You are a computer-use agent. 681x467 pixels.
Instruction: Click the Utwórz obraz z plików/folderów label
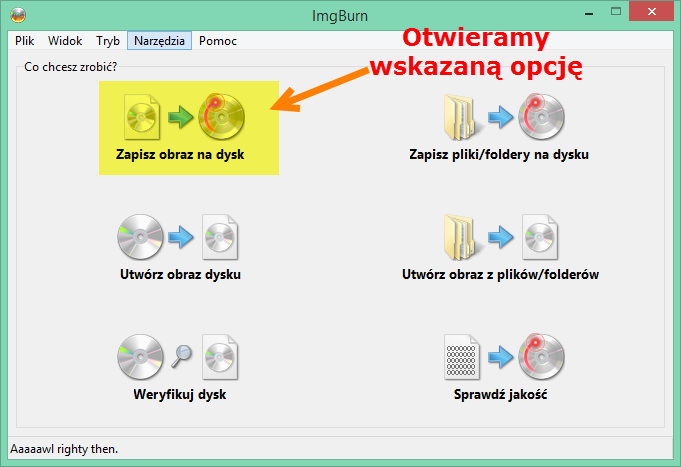tap(500, 275)
